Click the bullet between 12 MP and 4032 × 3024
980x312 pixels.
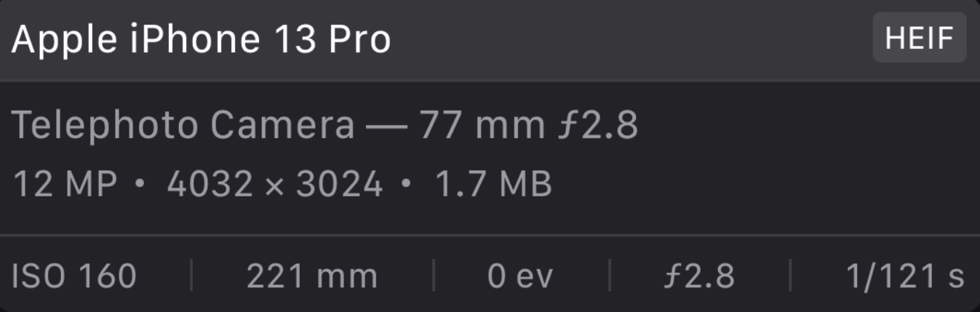(141, 185)
